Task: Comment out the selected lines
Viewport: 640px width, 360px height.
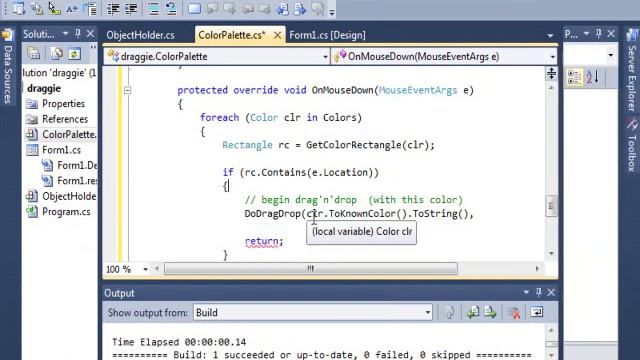Action: (x=153, y=9)
